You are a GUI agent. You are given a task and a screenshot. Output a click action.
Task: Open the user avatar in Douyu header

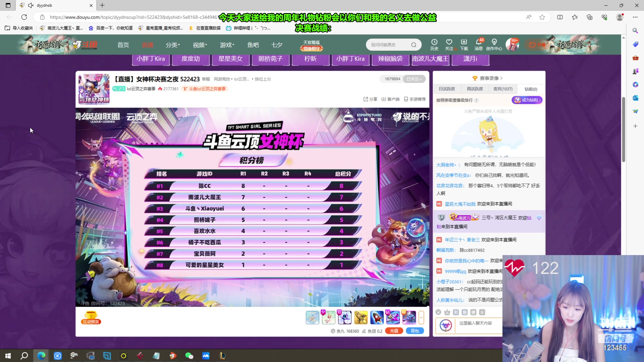(512, 45)
